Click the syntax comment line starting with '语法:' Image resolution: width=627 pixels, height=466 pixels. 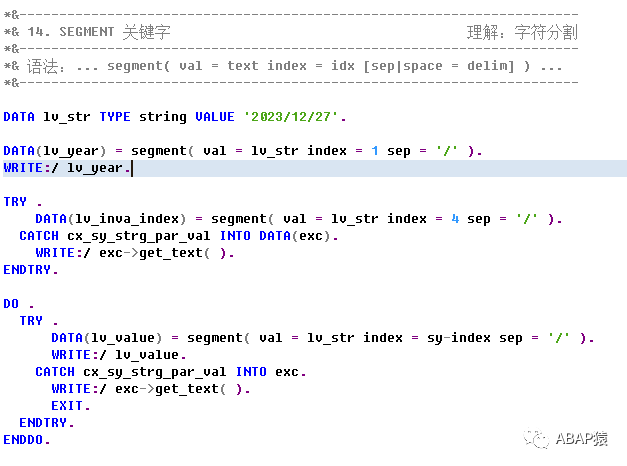tap(283, 66)
